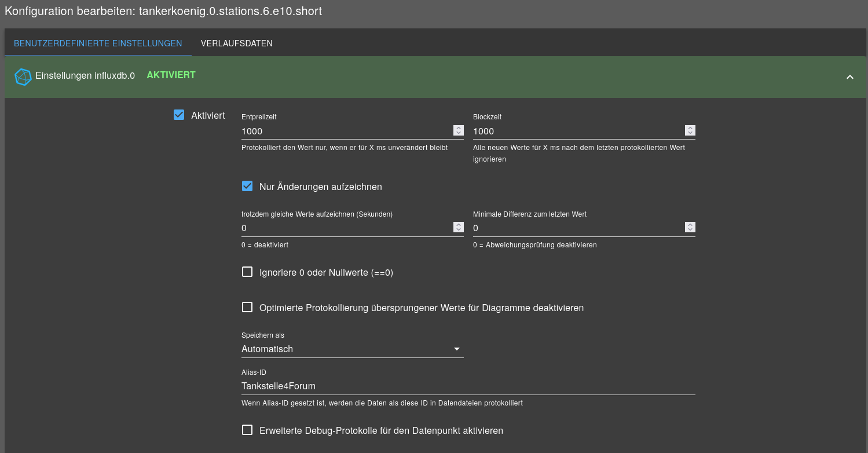868x453 pixels.
Task: Click spinner of Minimale Differenz field
Action: 690,227
